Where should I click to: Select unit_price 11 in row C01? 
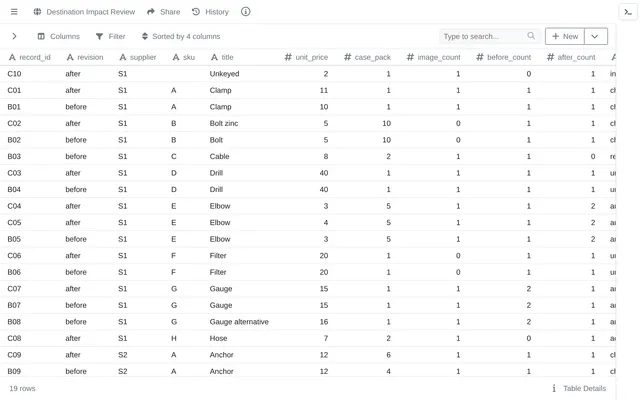point(306,90)
